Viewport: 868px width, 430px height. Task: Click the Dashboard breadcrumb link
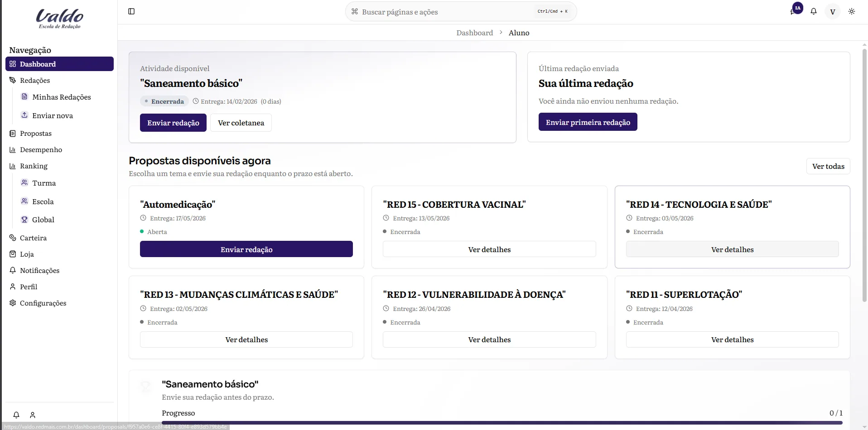474,33
